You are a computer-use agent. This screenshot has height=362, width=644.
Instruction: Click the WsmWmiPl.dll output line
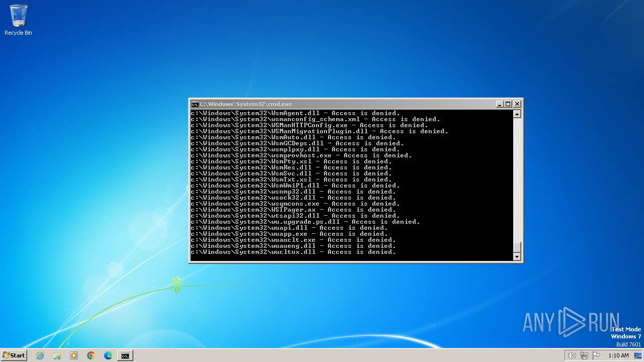click(x=295, y=186)
